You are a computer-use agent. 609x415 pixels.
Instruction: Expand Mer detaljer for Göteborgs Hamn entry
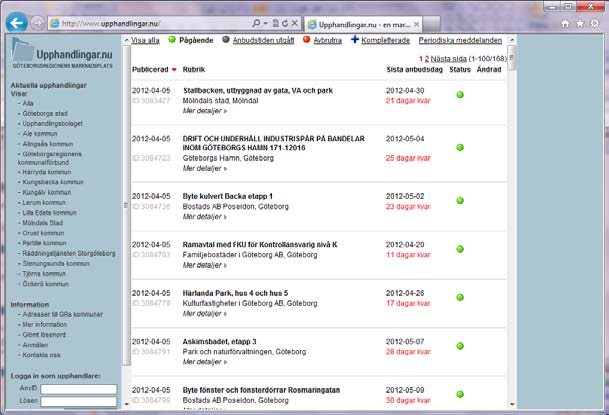tap(205, 168)
